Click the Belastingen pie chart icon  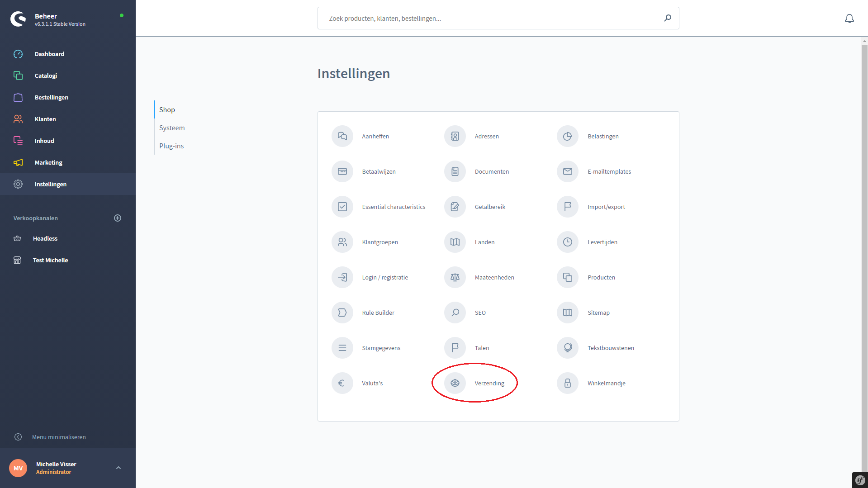point(567,136)
